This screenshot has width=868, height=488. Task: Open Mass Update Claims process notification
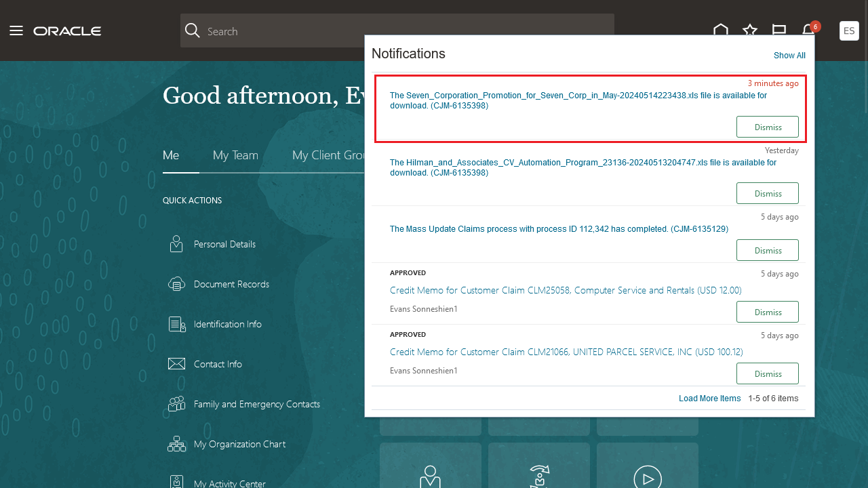[559, 229]
